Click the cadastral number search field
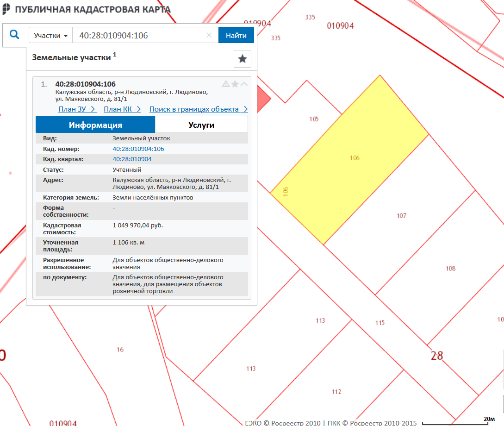The height and width of the screenshot is (426, 504). click(x=139, y=35)
